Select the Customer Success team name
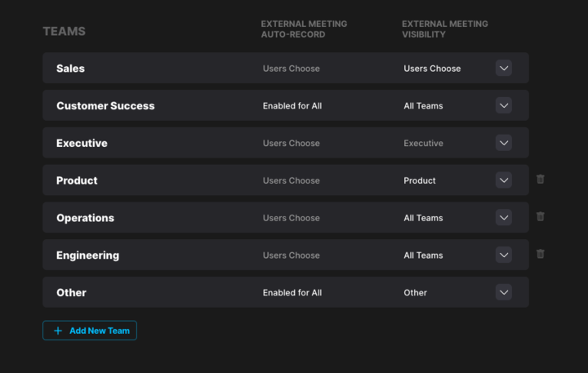588x373 pixels. point(105,106)
